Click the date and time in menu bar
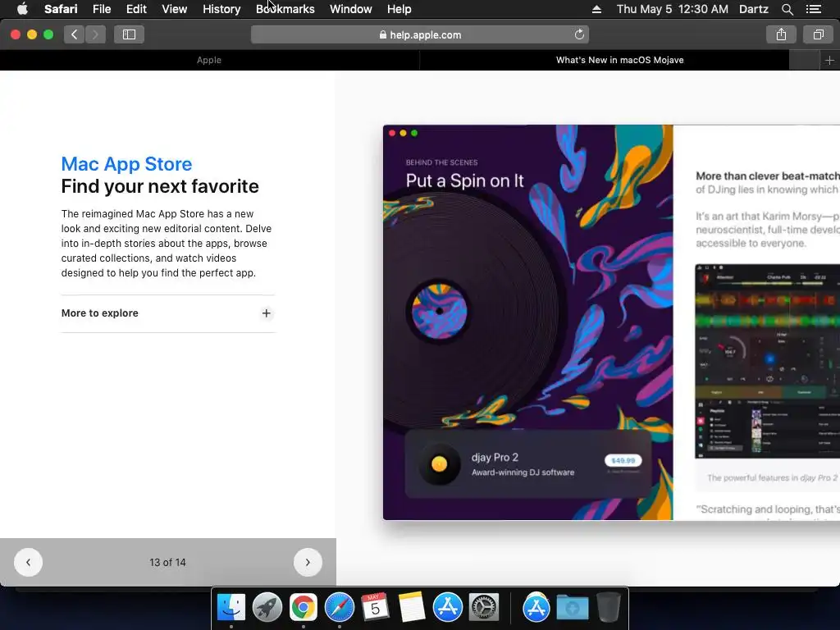This screenshot has width=840, height=630. [x=673, y=9]
